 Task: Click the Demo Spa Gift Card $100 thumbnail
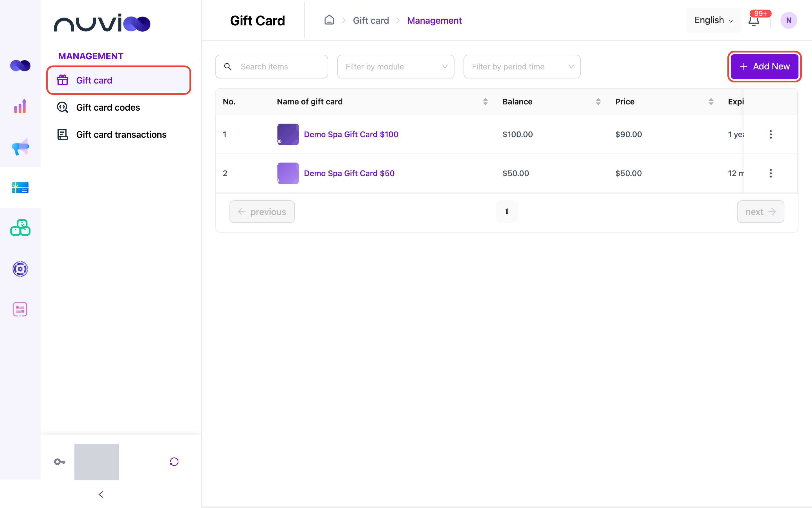pyautogui.click(x=288, y=134)
